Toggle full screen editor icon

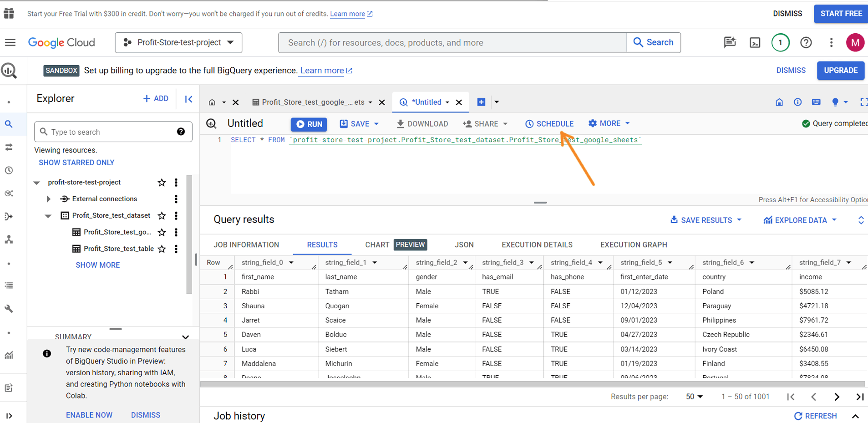[x=863, y=102]
